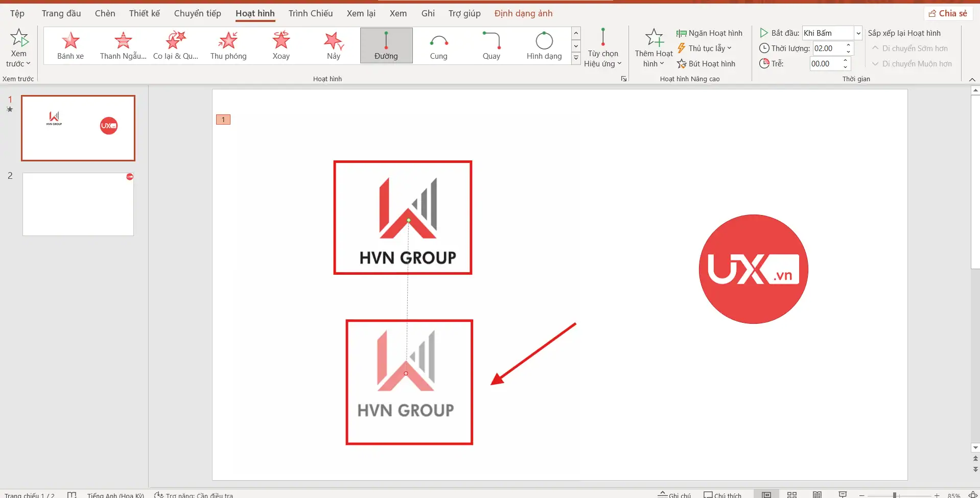Select the Đường motion path effect
Viewport: 980px width, 498px height.
pos(386,45)
